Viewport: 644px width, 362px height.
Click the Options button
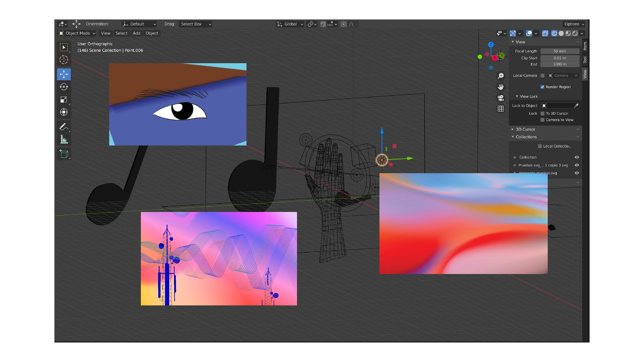tap(574, 24)
